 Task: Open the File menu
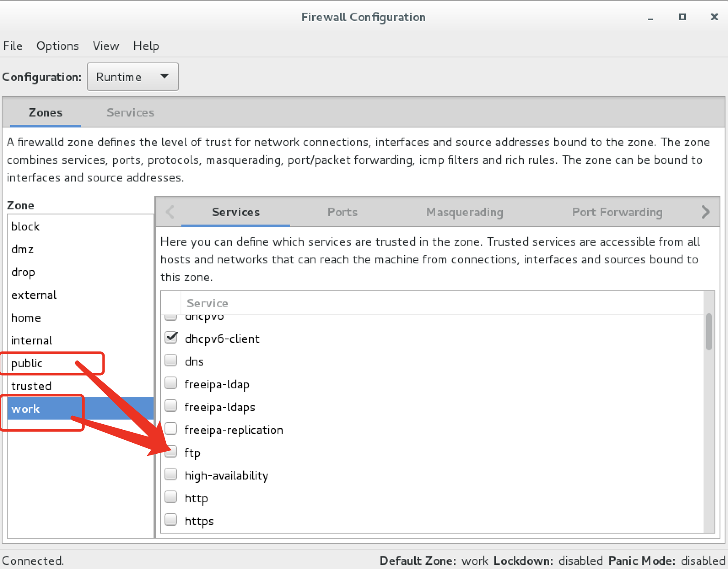coord(13,46)
